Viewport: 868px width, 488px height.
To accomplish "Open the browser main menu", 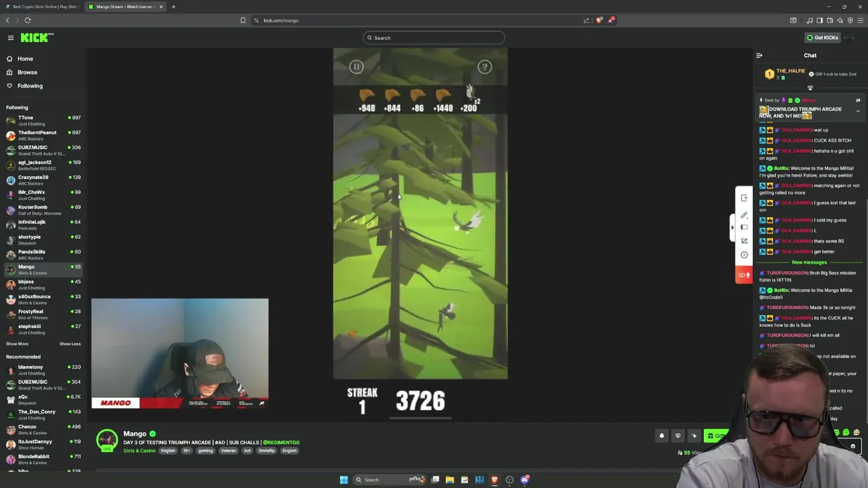I will (x=860, y=20).
